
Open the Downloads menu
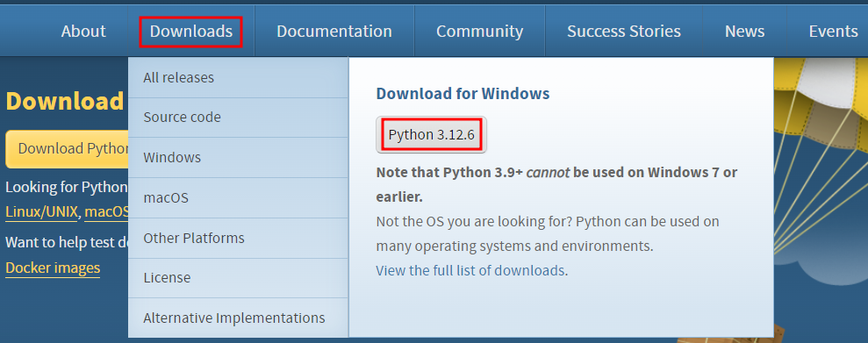point(191,31)
